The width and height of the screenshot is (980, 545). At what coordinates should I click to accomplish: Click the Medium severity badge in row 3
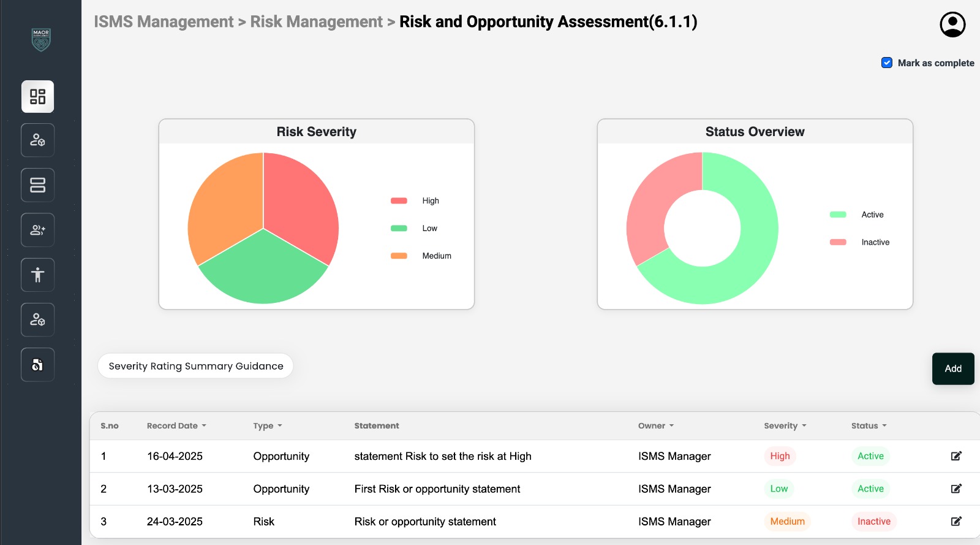(787, 521)
